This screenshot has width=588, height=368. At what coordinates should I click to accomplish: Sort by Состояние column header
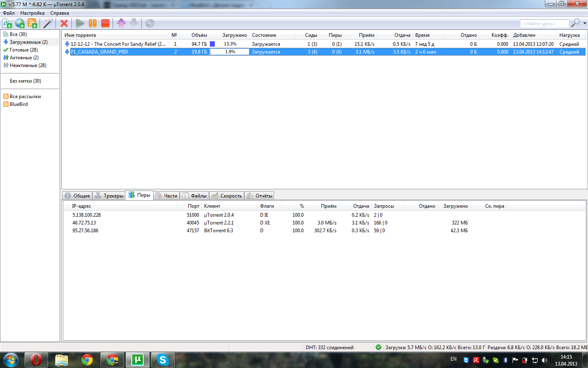pos(272,35)
